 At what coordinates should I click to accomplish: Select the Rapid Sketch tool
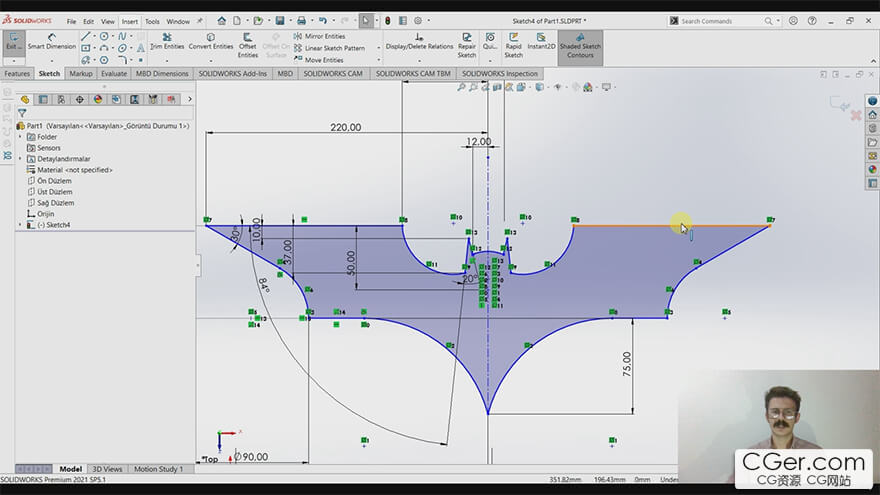coord(513,45)
